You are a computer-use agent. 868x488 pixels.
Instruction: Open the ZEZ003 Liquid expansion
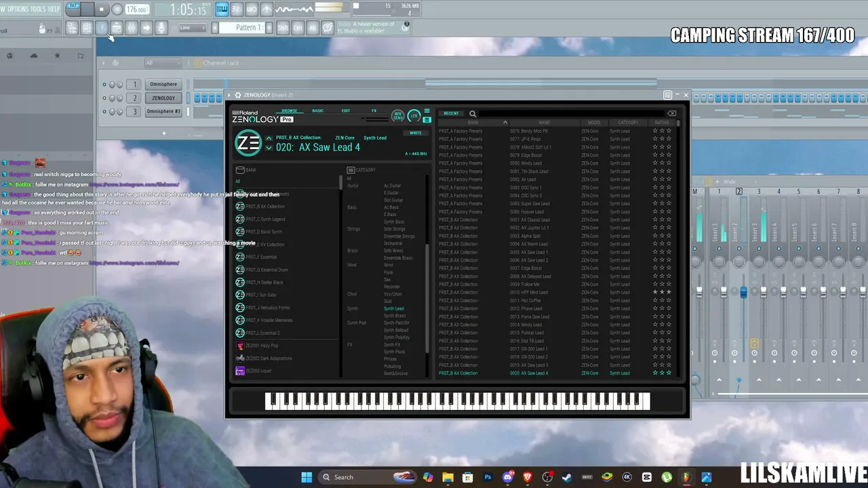tap(253, 371)
